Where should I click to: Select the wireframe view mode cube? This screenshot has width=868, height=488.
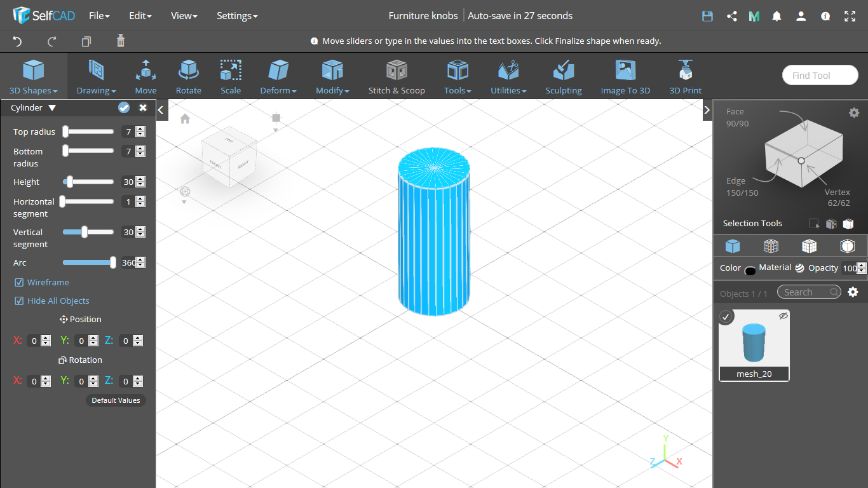point(771,246)
